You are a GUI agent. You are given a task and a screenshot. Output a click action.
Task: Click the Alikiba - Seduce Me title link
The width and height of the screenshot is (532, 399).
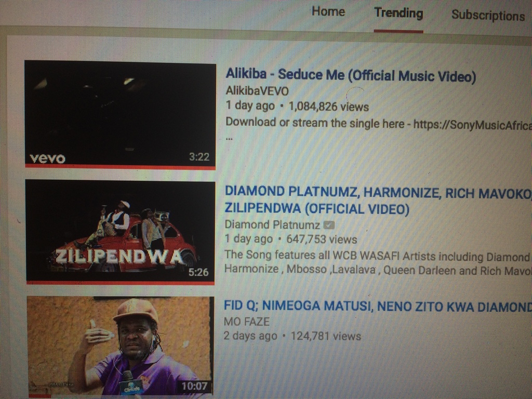coord(351,75)
